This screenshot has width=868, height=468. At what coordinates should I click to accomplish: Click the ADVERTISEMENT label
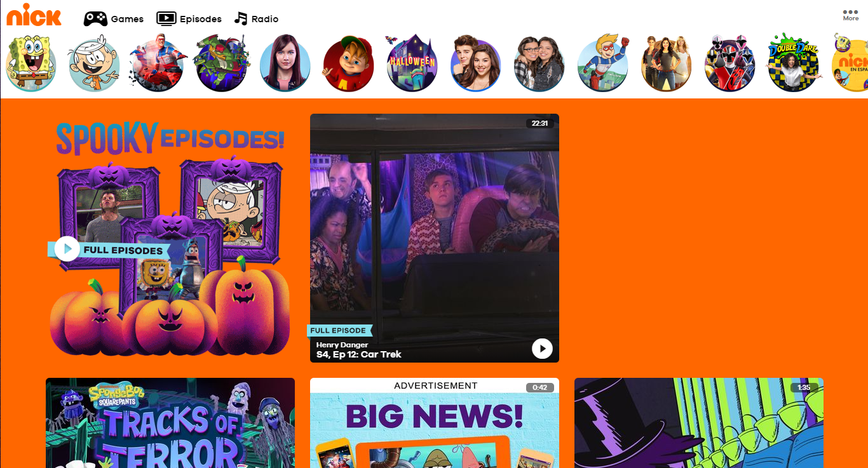[435, 385]
